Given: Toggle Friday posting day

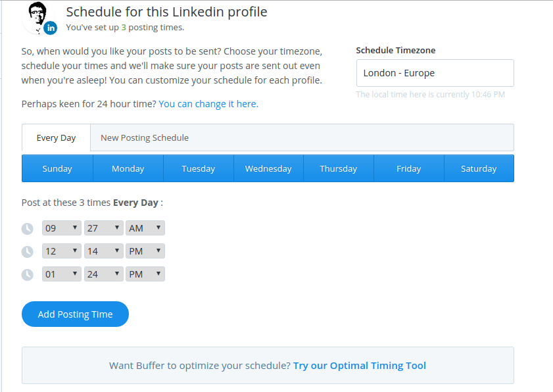Looking at the screenshot, I should (408, 168).
